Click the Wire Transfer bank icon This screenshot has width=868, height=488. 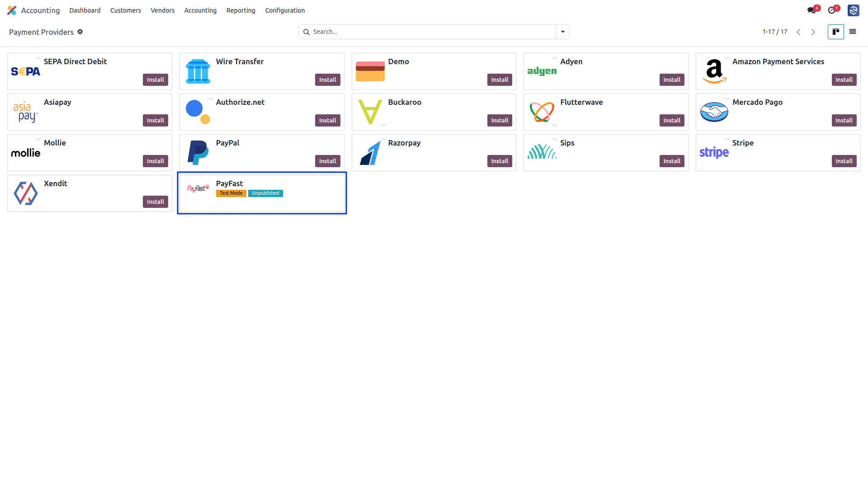point(198,71)
